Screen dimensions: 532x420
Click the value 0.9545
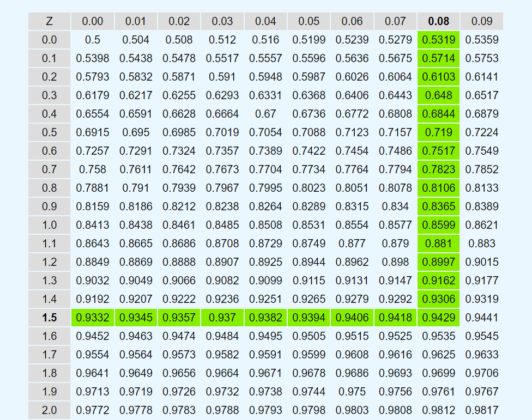(x=482, y=336)
